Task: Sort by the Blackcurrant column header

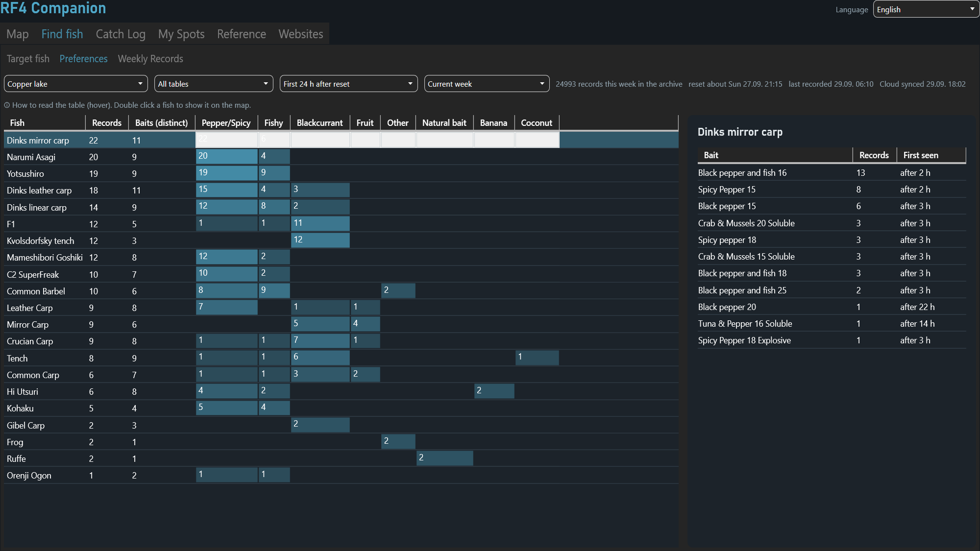Action: pyautogui.click(x=320, y=123)
